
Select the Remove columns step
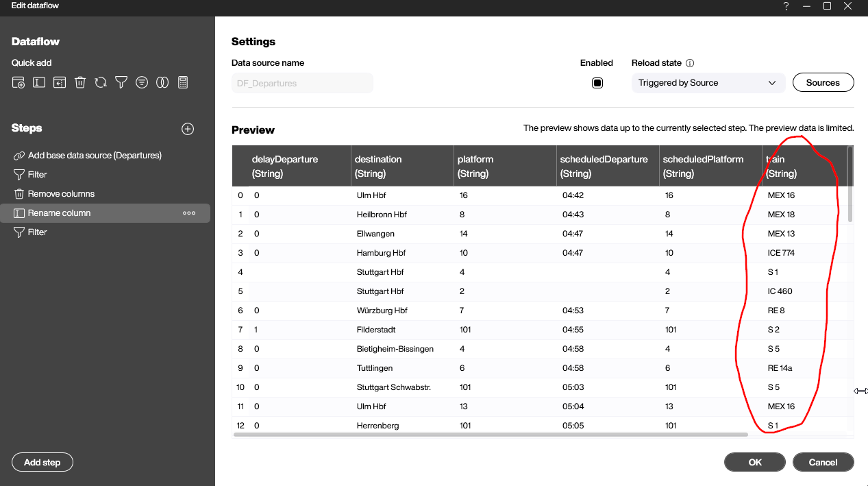(61, 194)
